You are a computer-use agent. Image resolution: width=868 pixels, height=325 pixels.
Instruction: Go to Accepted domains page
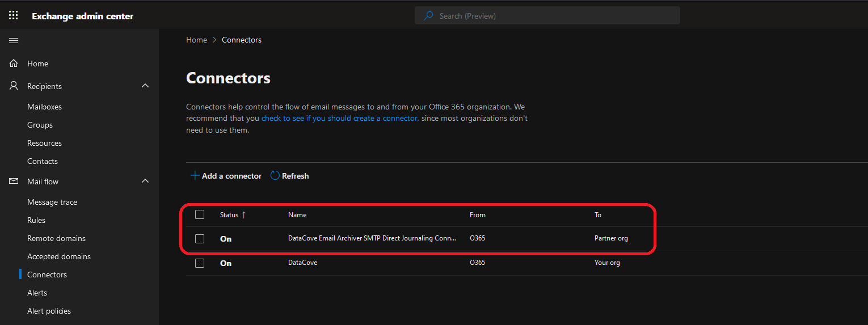click(x=59, y=256)
